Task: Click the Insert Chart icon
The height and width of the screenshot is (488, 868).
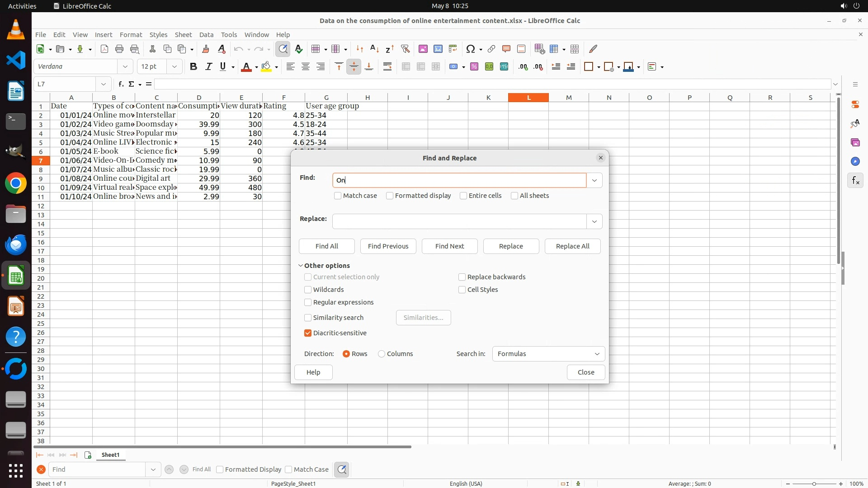Action: (438, 49)
